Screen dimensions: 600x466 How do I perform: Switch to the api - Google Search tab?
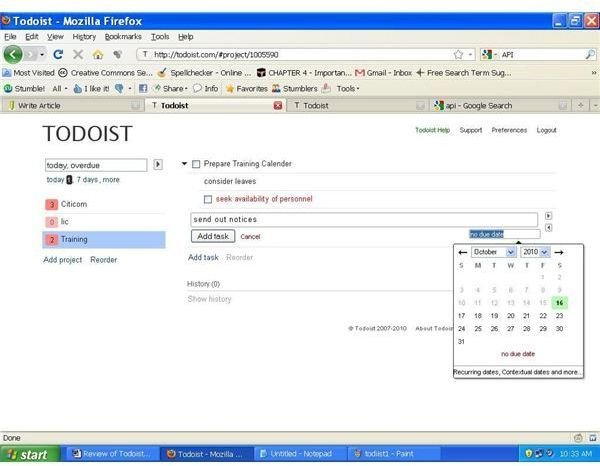501,106
